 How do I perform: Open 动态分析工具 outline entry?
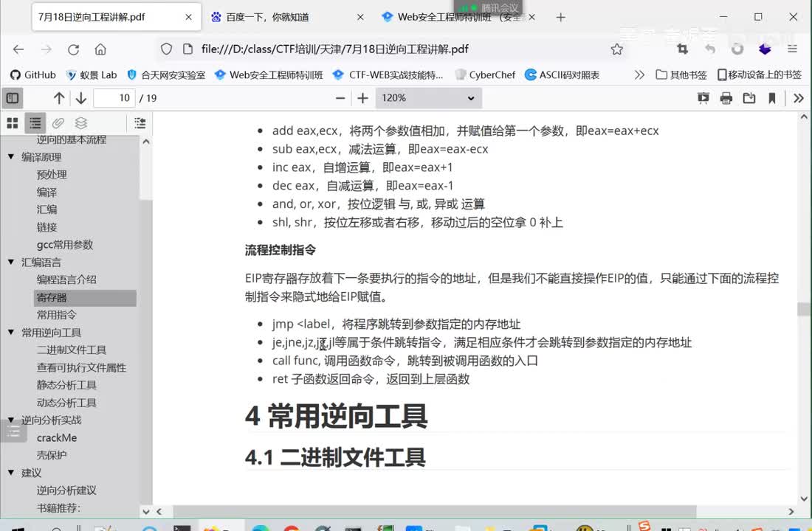click(66, 403)
